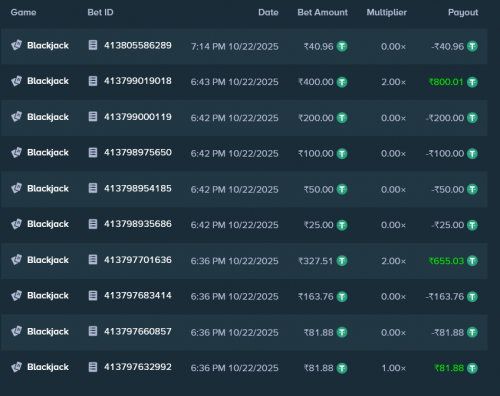Click the -₹81.88 payout value
The height and width of the screenshot is (396, 500).
[x=447, y=333]
